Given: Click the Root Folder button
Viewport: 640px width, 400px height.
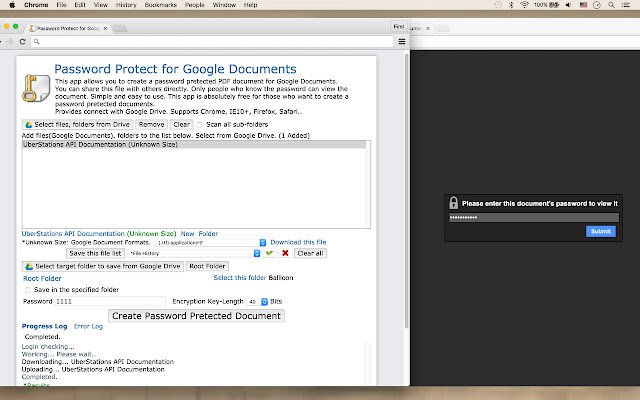Looking at the screenshot, I should point(207,266).
